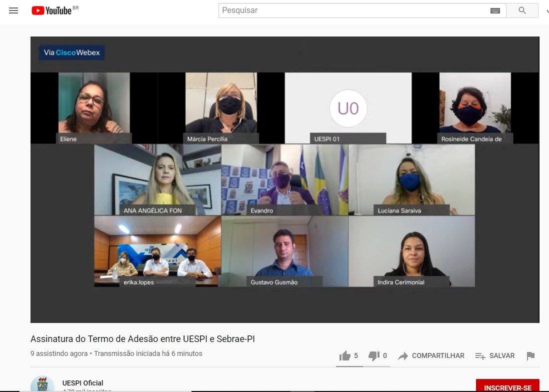This screenshot has width=549, height=392.
Task: Click Evandro's video tile
Action: click(x=284, y=180)
